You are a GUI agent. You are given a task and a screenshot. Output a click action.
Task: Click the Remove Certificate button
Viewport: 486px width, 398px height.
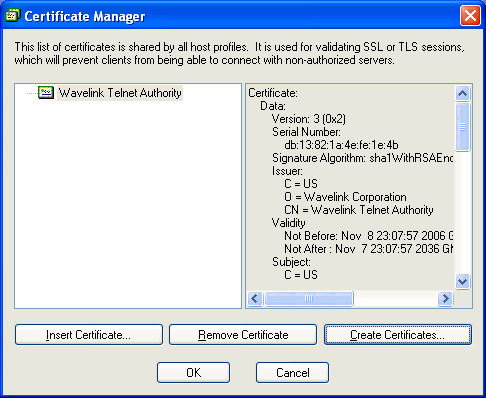243,335
